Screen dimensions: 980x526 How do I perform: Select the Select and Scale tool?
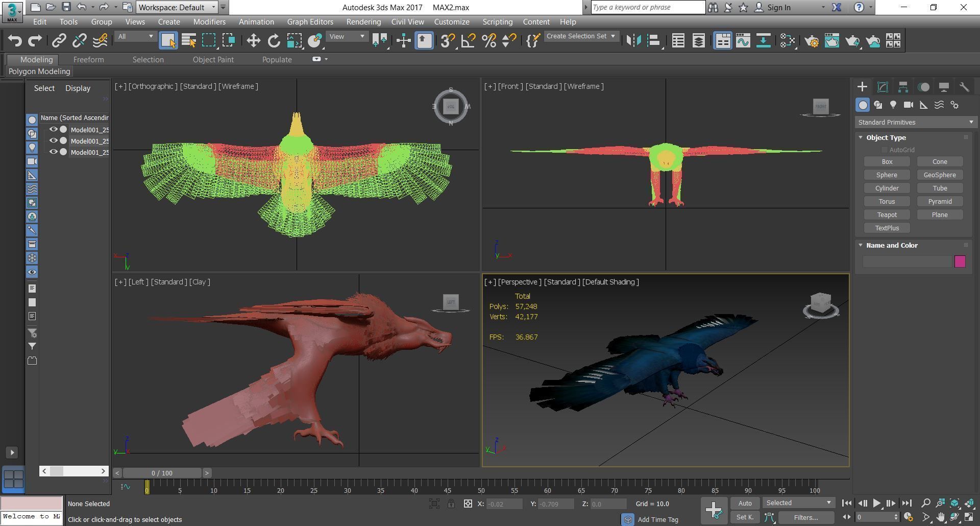pyautogui.click(x=294, y=41)
